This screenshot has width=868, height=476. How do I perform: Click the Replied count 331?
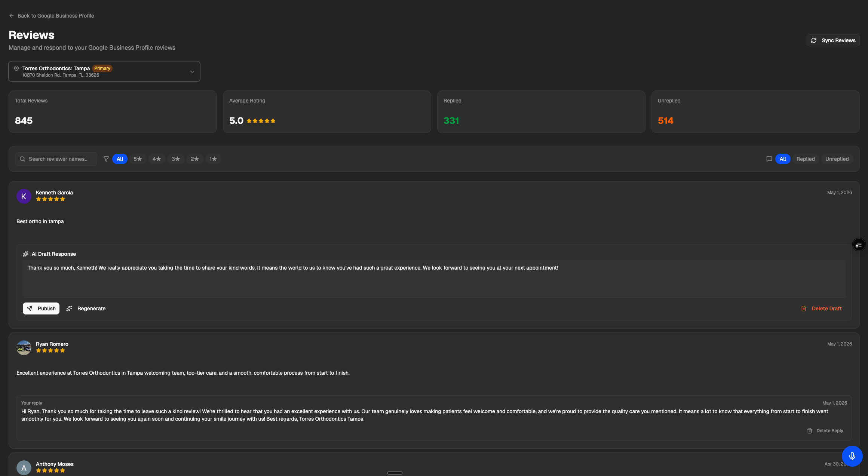[x=451, y=121]
